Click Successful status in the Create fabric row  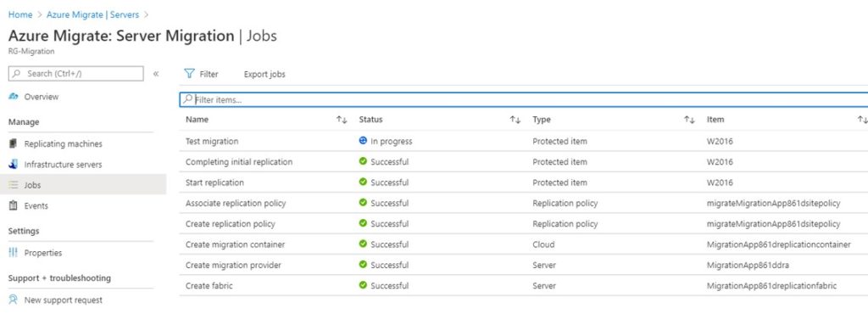[390, 286]
